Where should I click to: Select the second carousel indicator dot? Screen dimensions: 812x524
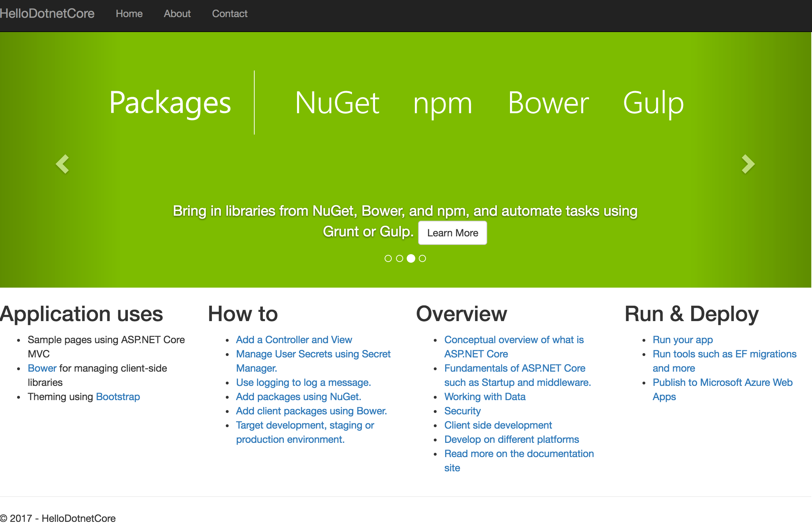click(400, 258)
